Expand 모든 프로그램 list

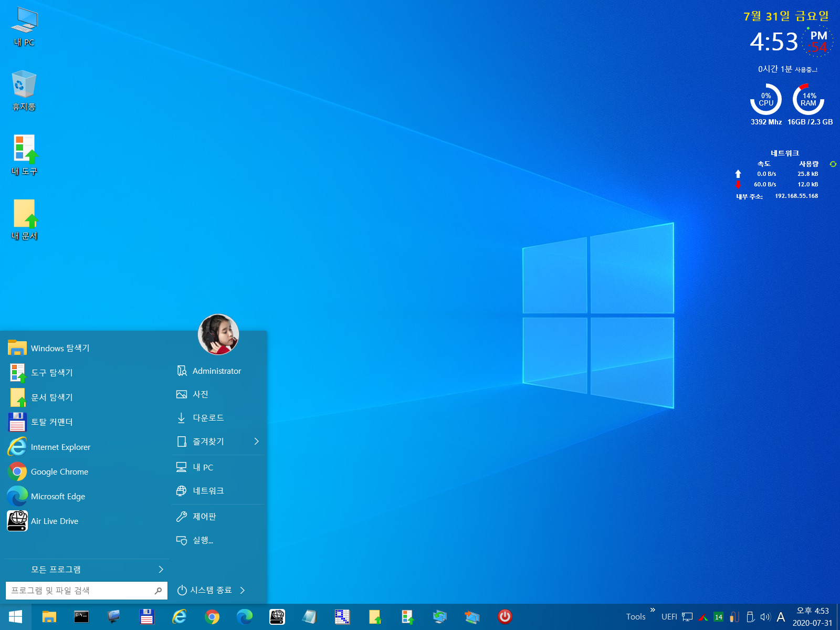click(x=87, y=570)
